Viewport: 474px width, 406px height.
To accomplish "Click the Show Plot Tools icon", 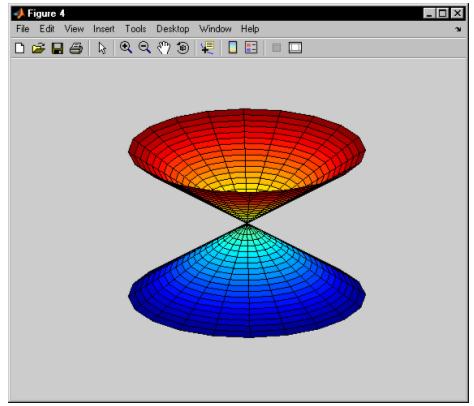I will [295, 48].
